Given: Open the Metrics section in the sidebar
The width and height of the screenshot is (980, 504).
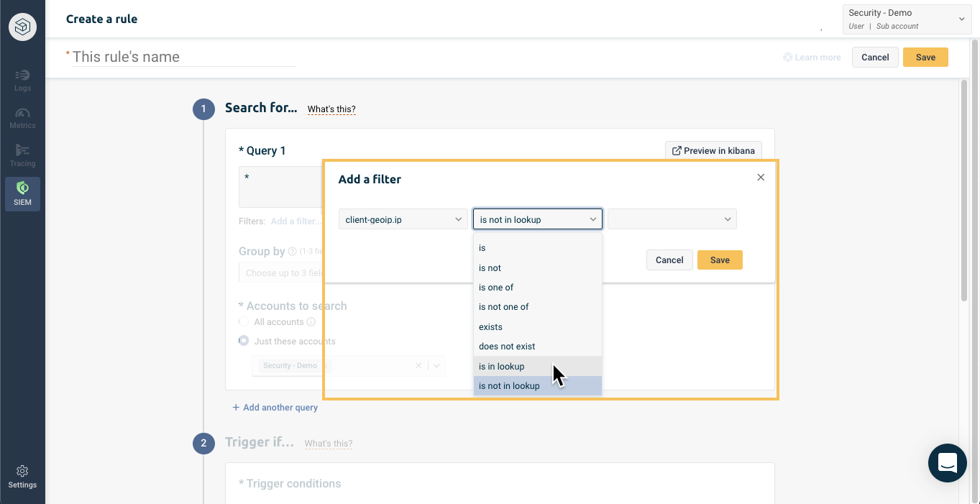Looking at the screenshot, I should coord(22,116).
